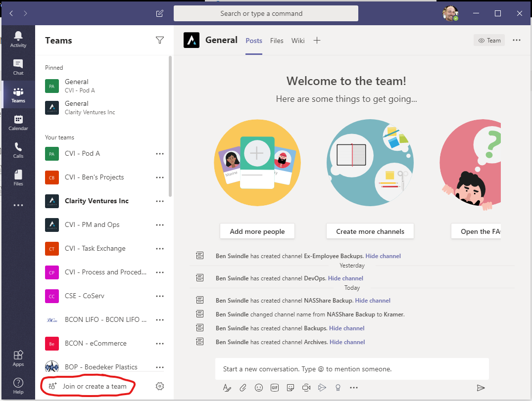The width and height of the screenshot is (532, 401).
Task: Open the Stream app icon in compose bar
Action: click(x=322, y=388)
